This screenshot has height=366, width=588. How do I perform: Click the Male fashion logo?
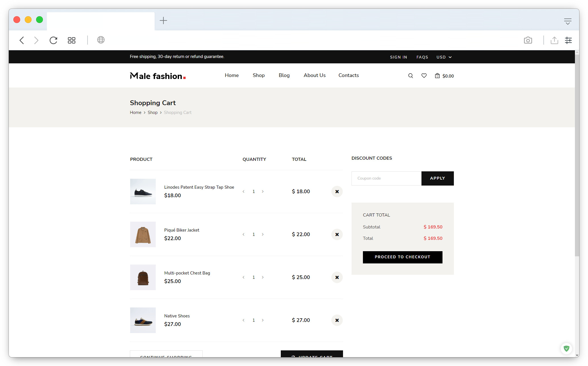pos(158,76)
